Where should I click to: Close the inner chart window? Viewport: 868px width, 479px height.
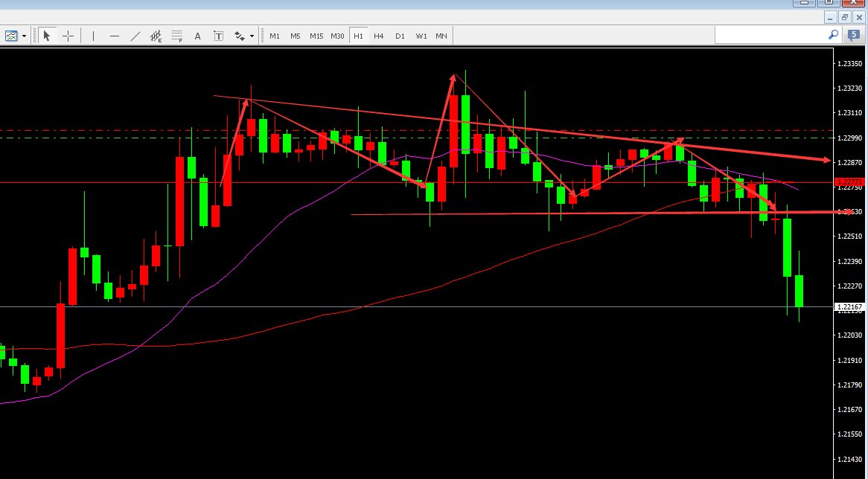click(859, 18)
